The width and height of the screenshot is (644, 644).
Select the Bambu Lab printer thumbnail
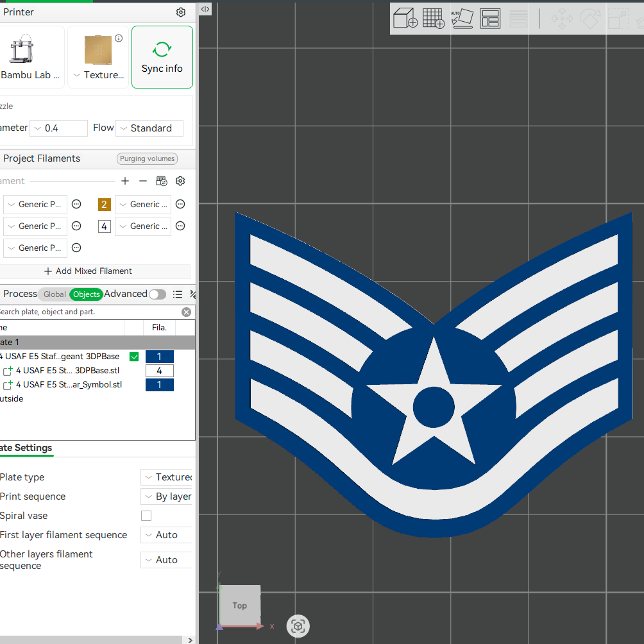coord(31,56)
